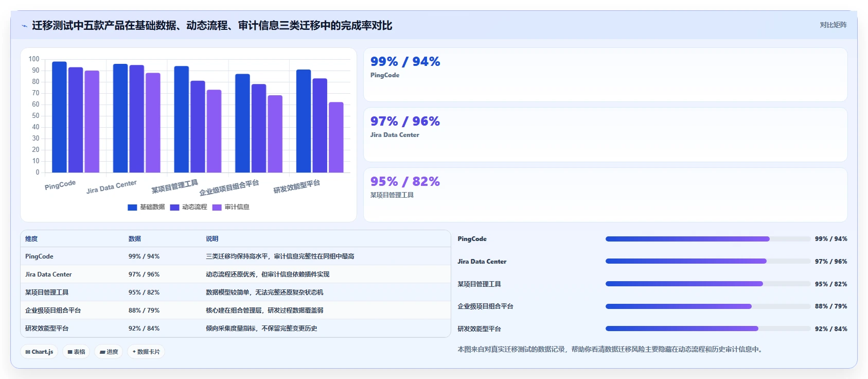This screenshot has width=868, height=379.
Task: Click the 维度 table column header
Action: 31,239
